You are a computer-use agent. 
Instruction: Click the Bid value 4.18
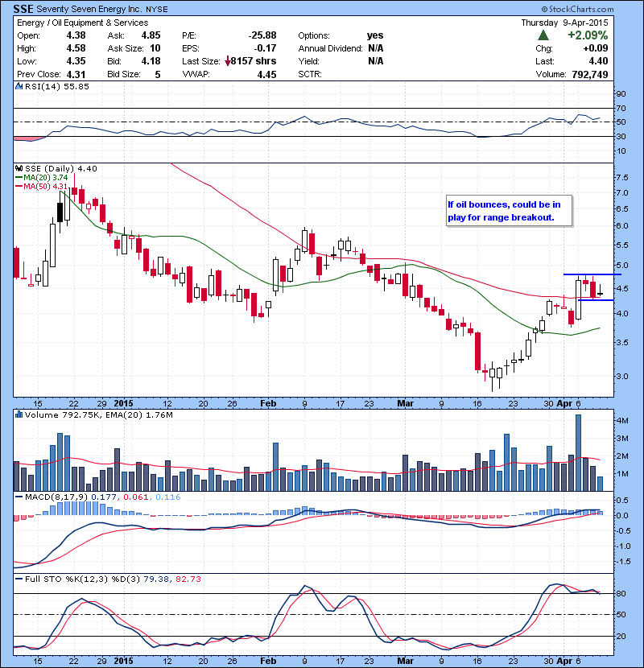click(x=151, y=61)
